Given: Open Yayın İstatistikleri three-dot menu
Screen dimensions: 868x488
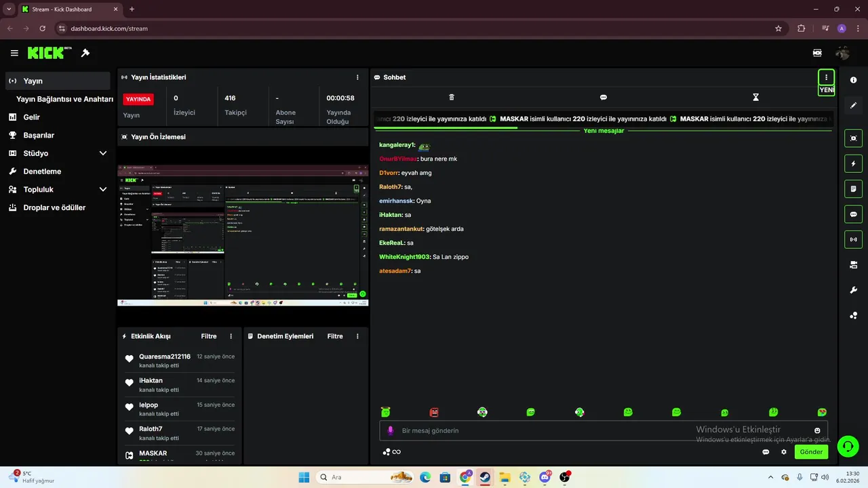Looking at the screenshot, I should point(358,77).
